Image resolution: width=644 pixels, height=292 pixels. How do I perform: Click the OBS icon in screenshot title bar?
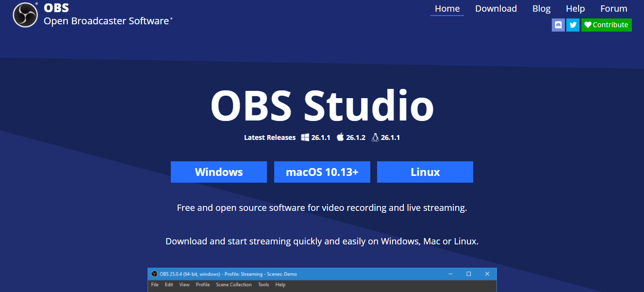(154, 274)
